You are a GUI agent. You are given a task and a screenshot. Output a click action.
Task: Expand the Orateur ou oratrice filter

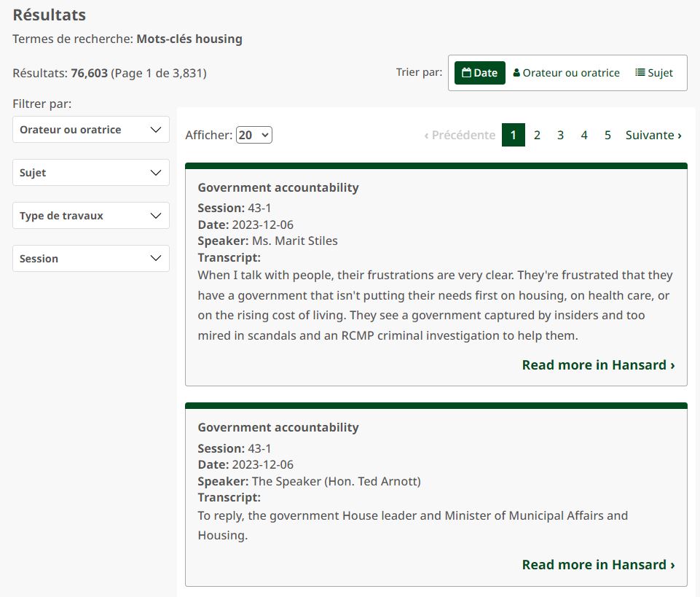point(91,130)
